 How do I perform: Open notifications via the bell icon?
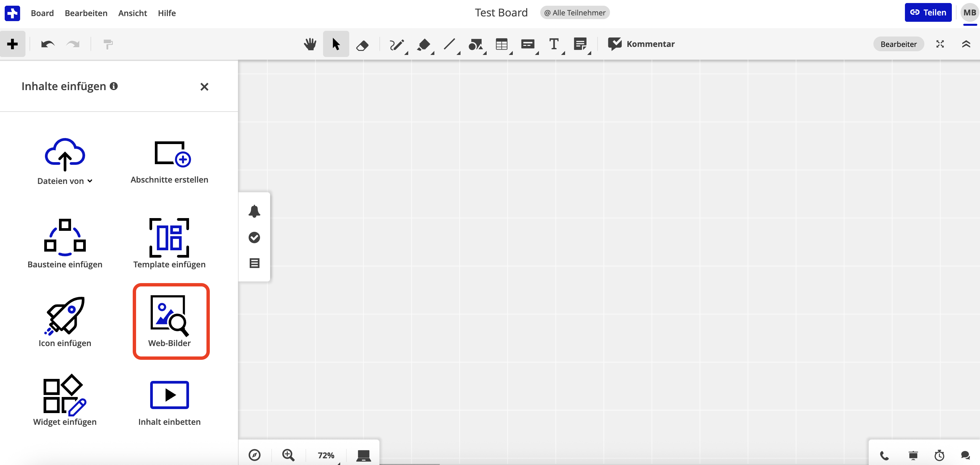pyautogui.click(x=254, y=211)
